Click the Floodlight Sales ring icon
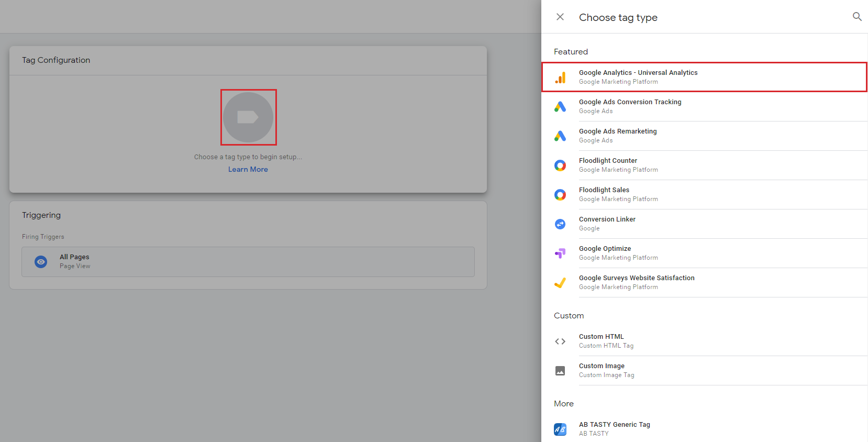 click(560, 195)
